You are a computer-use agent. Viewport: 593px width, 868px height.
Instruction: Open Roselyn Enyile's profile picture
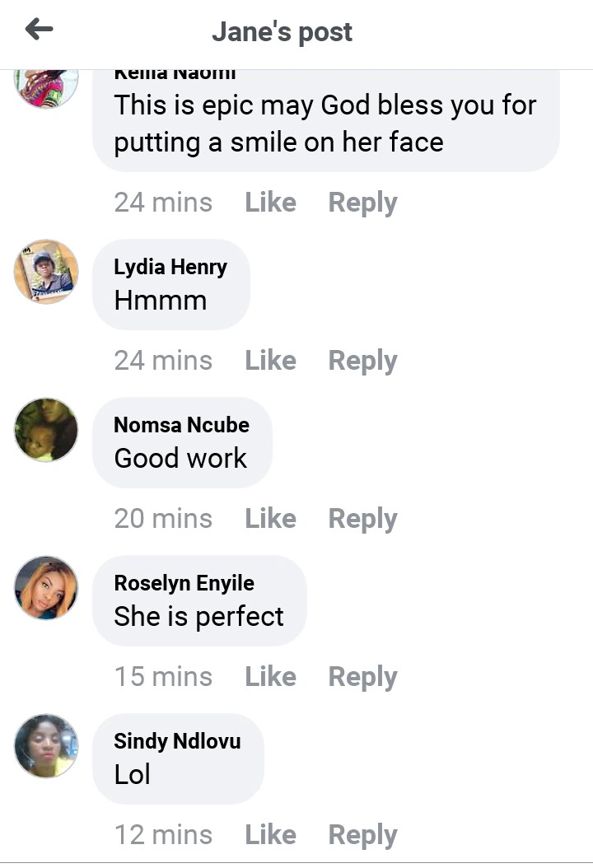(x=46, y=588)
